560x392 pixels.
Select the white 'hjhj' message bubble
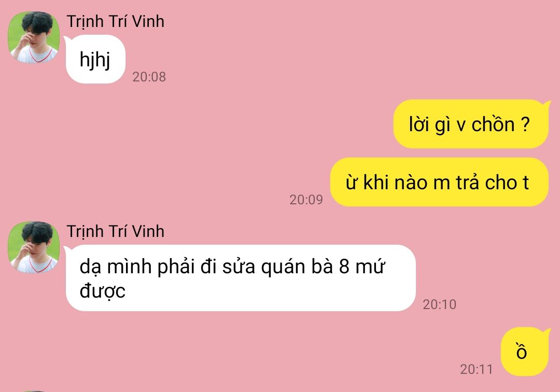click(x=95, y=59)
